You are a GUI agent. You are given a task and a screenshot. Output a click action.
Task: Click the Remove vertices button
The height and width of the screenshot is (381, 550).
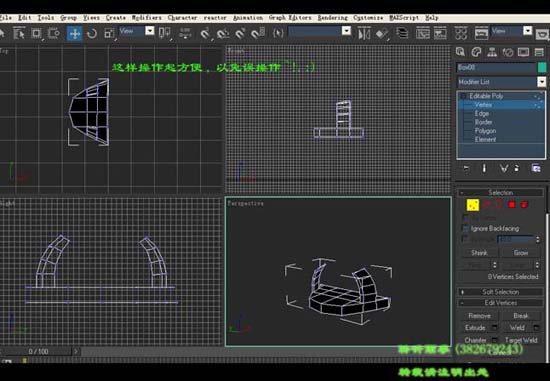tap(479, 316)
